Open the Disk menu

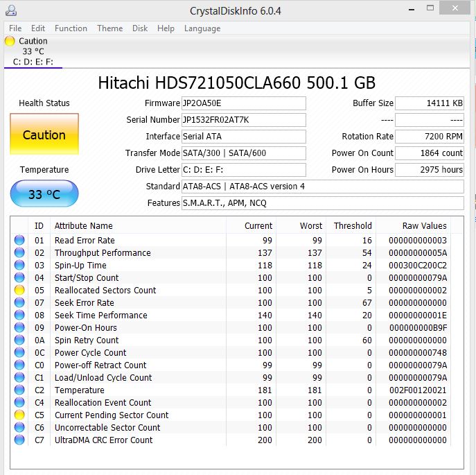pyautogui.click(x=140, y=28)
